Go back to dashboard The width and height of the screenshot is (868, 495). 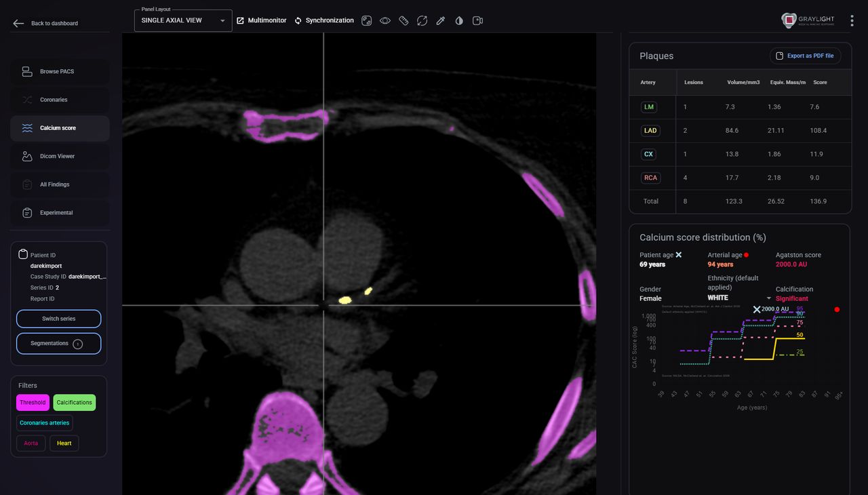point(45,23)
